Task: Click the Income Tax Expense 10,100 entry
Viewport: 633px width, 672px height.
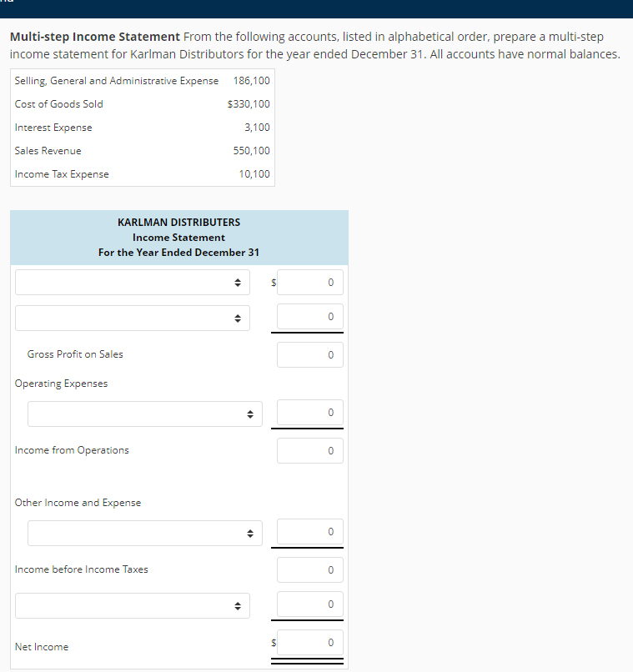Action: [142, 174]
